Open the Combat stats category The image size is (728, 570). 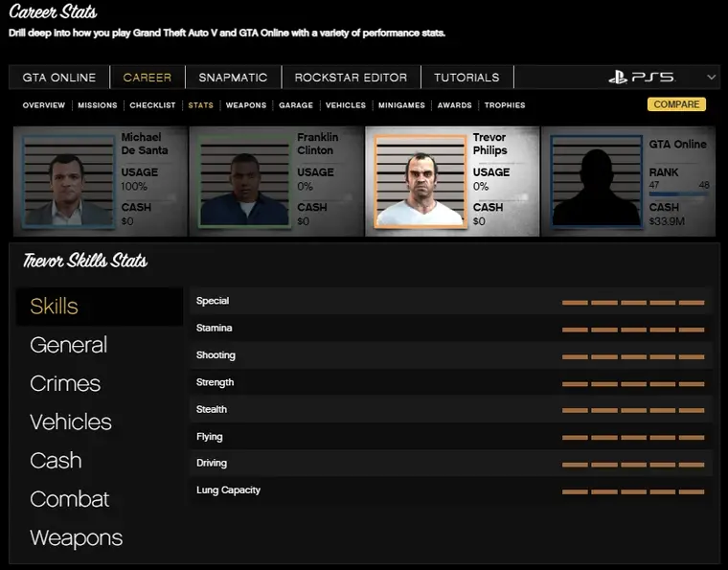70,499
